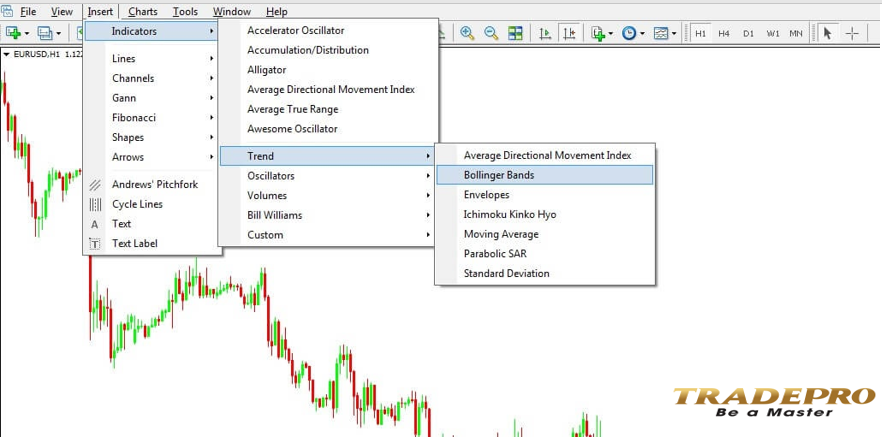Insert the Awesome Oscillator indicator

328,129
